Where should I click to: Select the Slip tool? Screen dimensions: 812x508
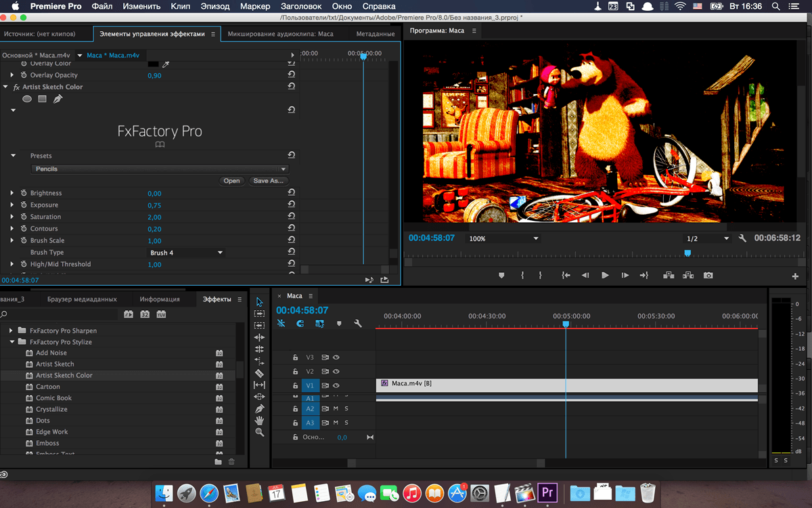click(x=260, y=385)
